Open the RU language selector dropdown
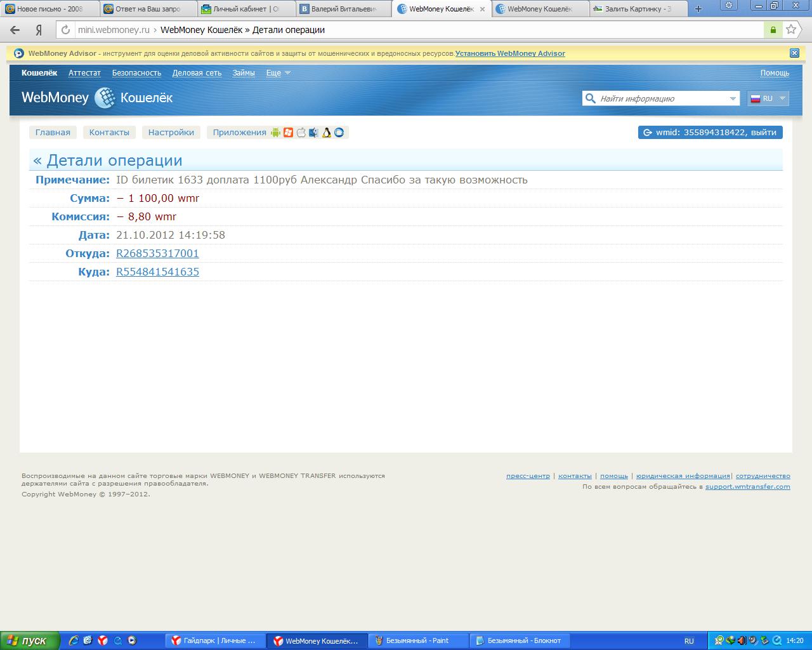812x650 pixels. point(768,98)
